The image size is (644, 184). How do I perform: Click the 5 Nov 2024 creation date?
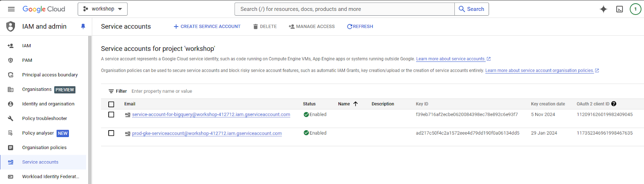point(543,114)
